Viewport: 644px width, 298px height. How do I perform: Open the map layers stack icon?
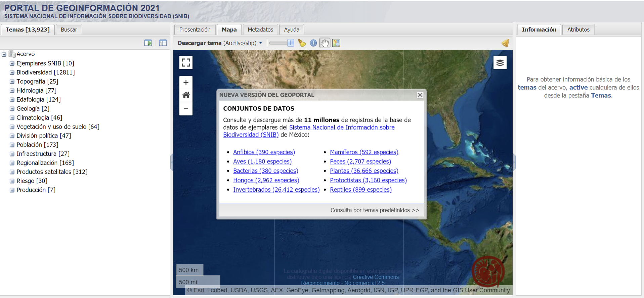tap(500, 63)
